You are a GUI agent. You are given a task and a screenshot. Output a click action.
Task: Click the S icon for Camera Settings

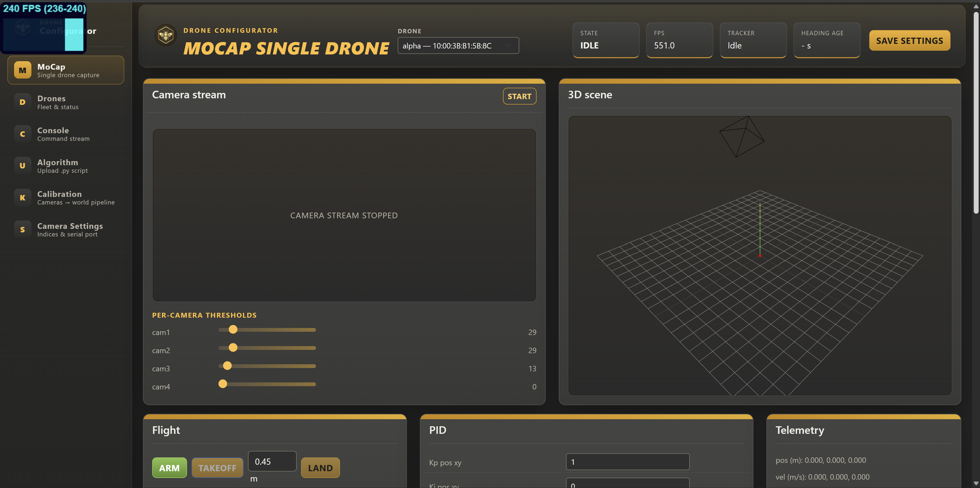coord(22,230)
